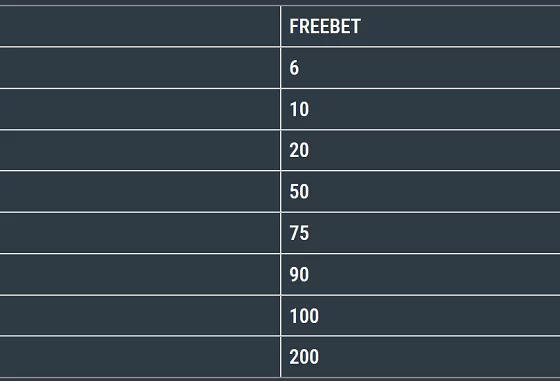560x381 pixels.
Task: Select the freebet value 75 cell
Action: tap(420, 233)
